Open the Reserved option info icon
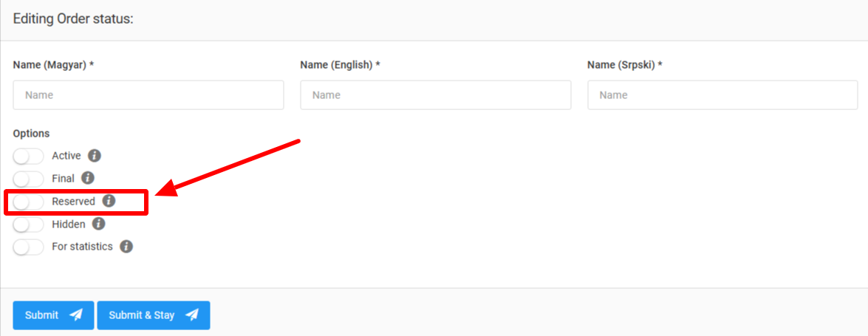 click(x=109, y=201)
